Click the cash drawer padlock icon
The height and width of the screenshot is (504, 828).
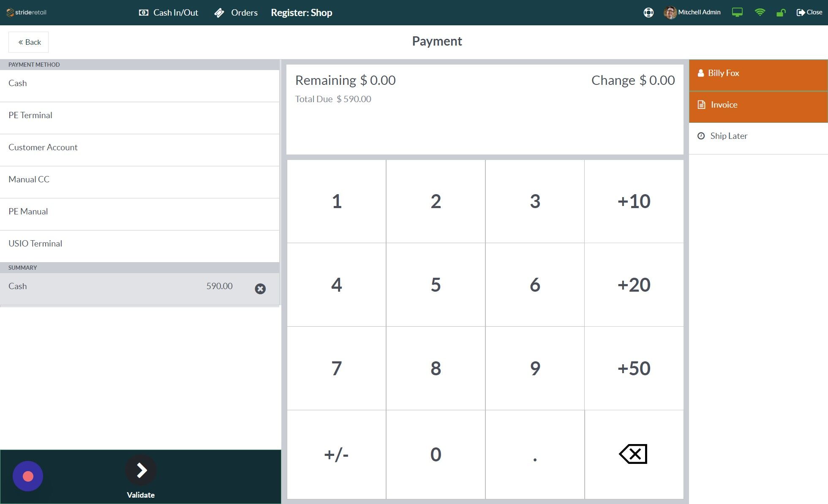780,12
